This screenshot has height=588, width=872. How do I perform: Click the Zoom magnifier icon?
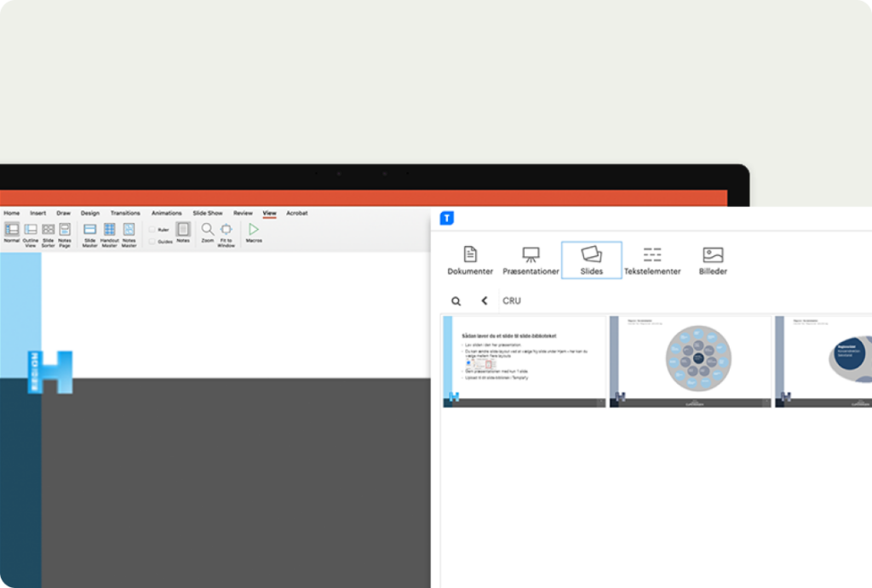pos(208,229)
